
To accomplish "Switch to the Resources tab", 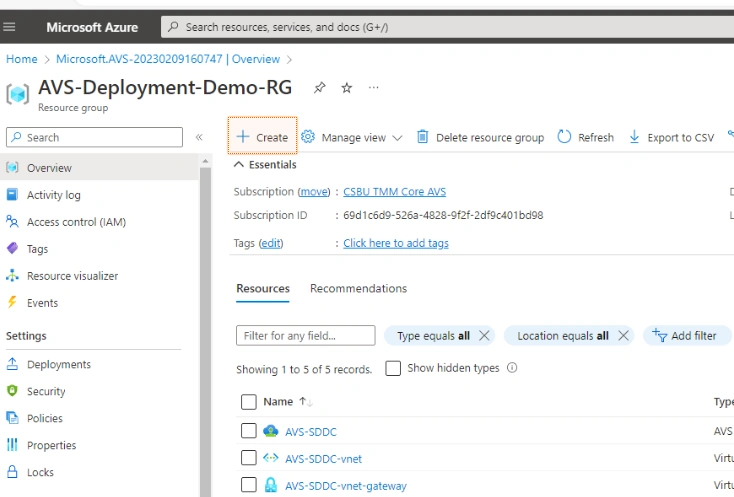I will 263,289.
